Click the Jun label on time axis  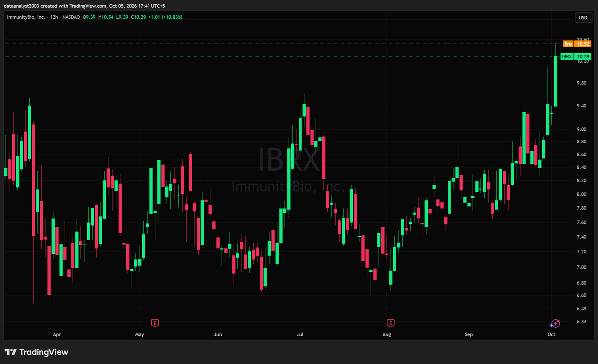tap(217, 334)
